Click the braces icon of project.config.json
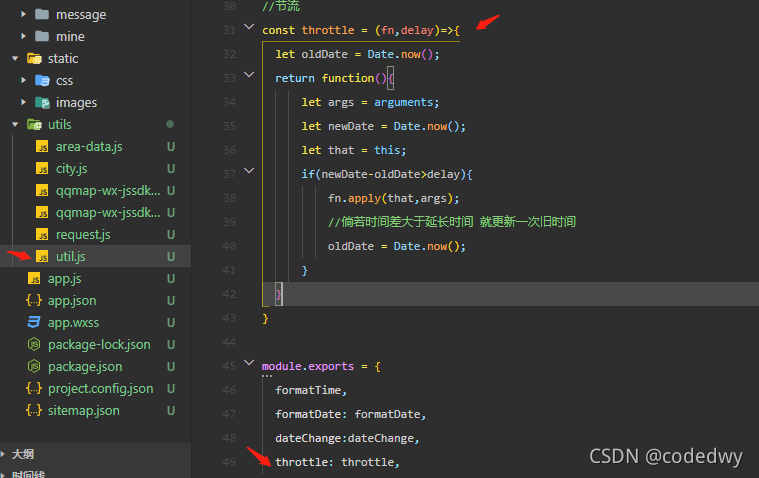Viewport: 759px width, 478px height. pyautogui.click(x=34, y=388)
